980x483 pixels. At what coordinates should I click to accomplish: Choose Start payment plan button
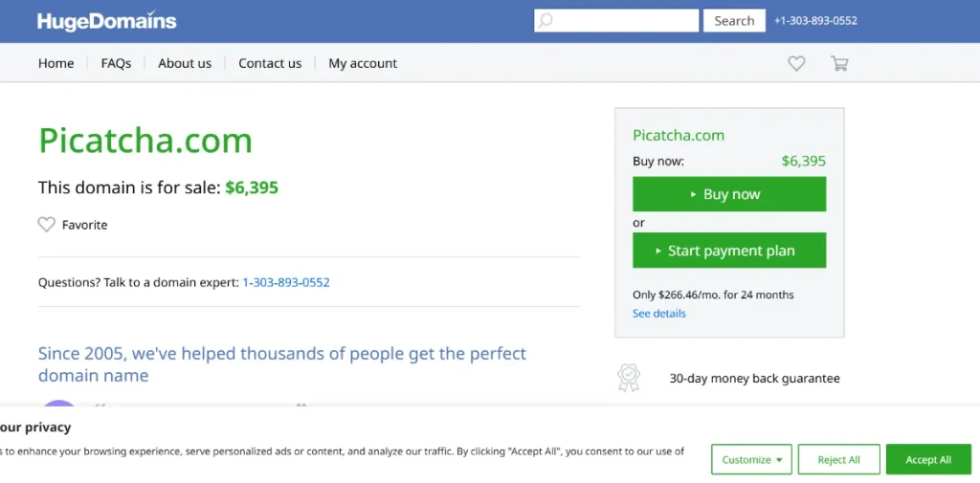pos(729,251)
